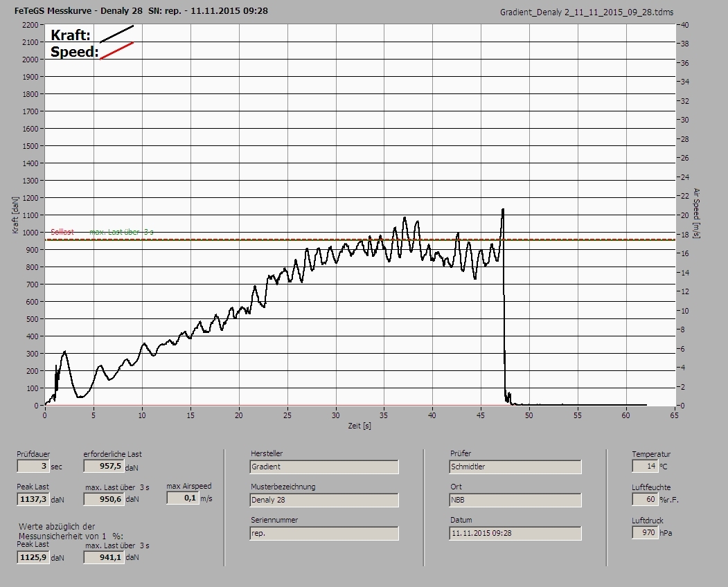Click the 'Musterbezeichnung' label
Image resolution: width=728 pixels, height=587 pixels.
[283, 487]
